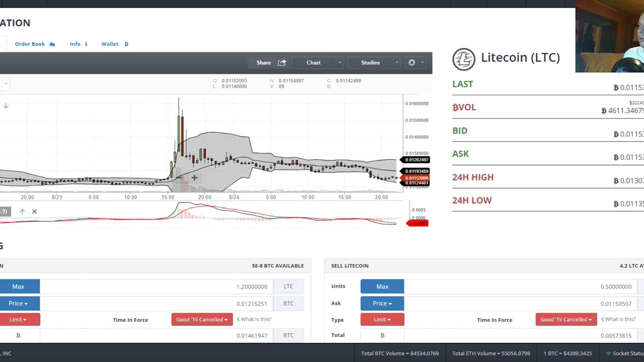Expand the arrow beside the settings gear

coord(422,63)
